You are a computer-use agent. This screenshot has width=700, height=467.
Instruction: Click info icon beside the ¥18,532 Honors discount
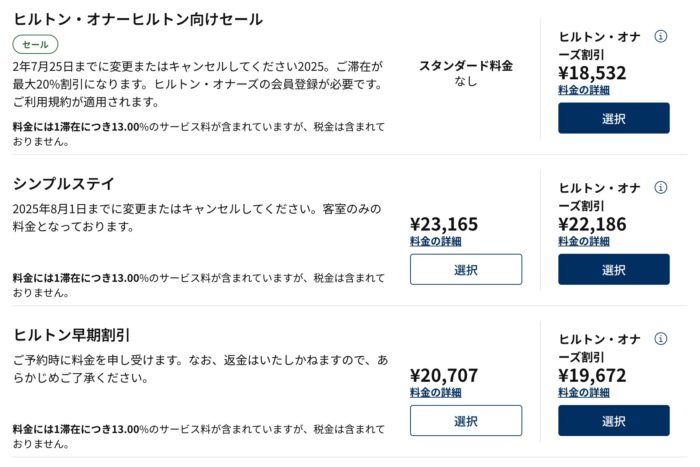(661, 36)
